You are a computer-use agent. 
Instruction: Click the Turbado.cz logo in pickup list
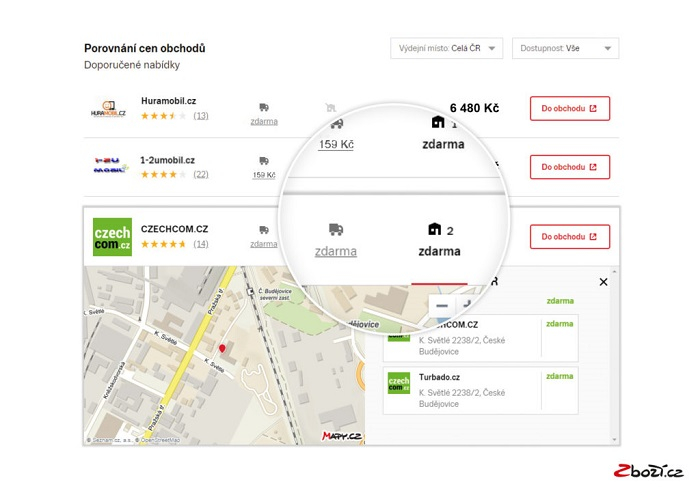pos(399,383)
